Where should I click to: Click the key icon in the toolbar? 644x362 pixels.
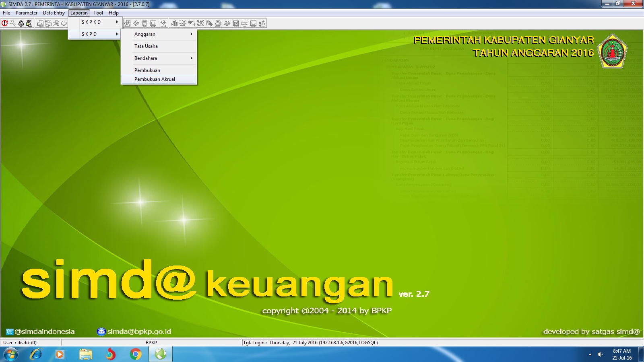[13, 23]
